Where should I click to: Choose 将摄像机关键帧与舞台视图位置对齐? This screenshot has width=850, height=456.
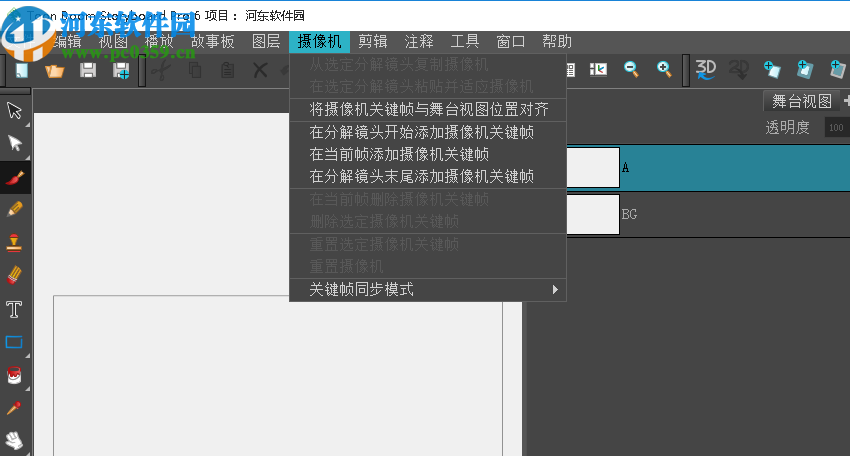coord(428,110)
